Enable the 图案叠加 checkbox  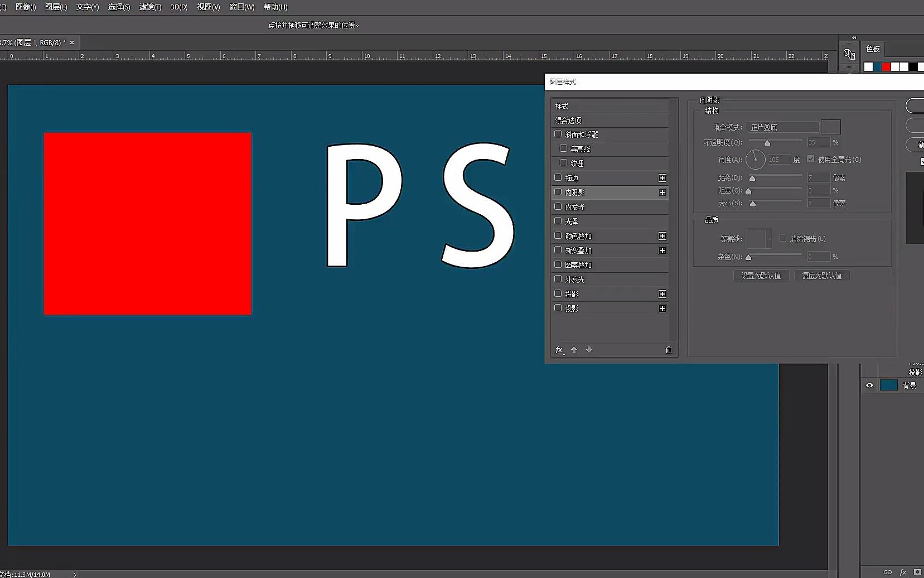558,264
